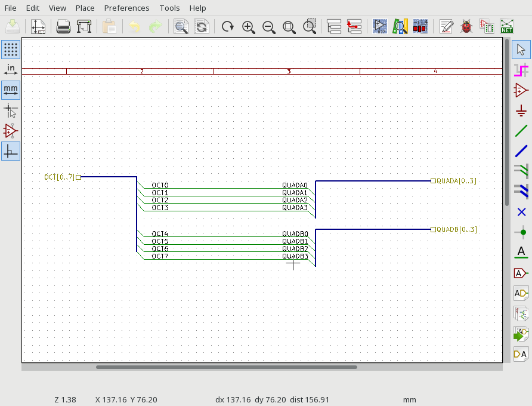The height and width of the screenshot is (406, 532).
Task: Click the QUADB1 net label
Action: pyautogui.click(x=295, y=241)
